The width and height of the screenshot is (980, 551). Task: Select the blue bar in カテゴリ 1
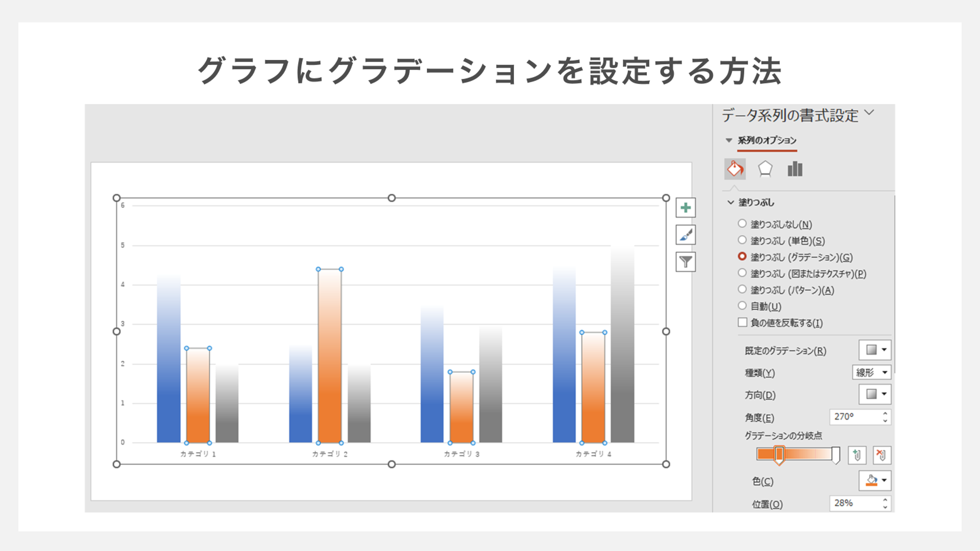(168, 359)
